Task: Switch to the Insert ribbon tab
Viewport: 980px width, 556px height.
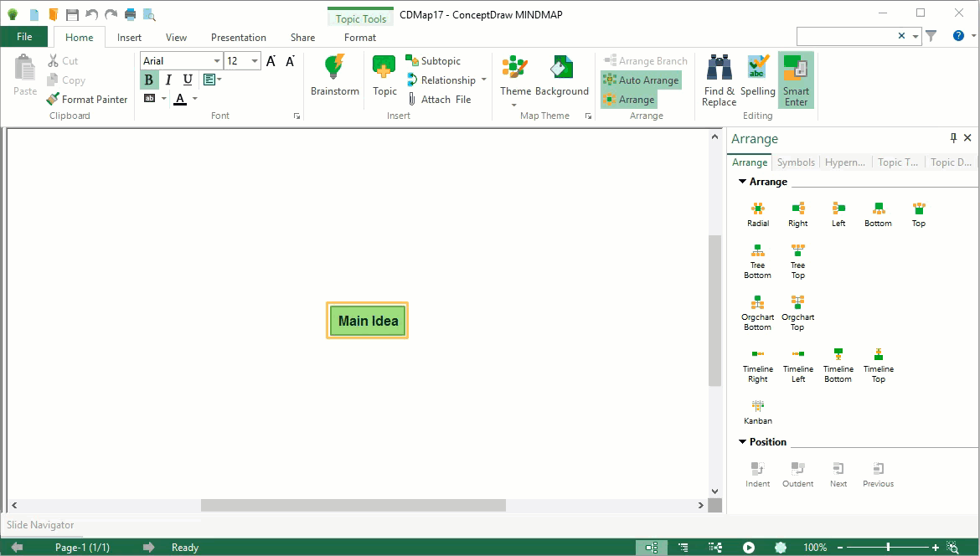Action: pyautogui.click(x=129, y=38)
